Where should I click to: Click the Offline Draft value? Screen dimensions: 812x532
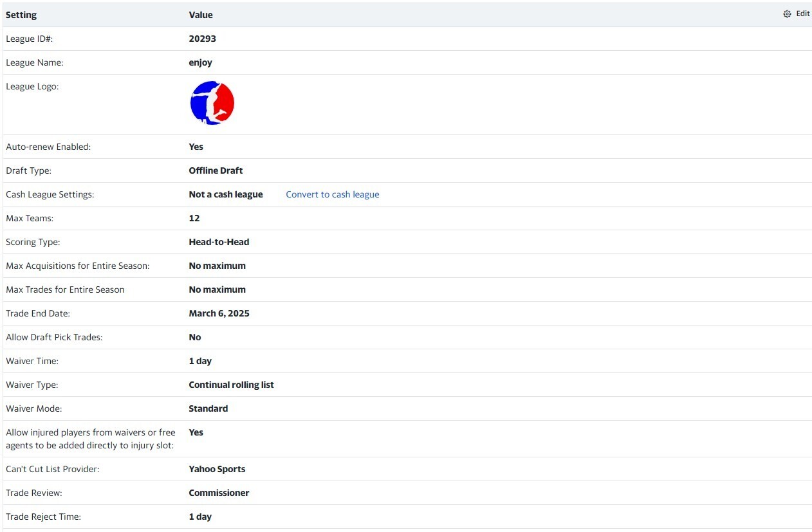point(216,170)
